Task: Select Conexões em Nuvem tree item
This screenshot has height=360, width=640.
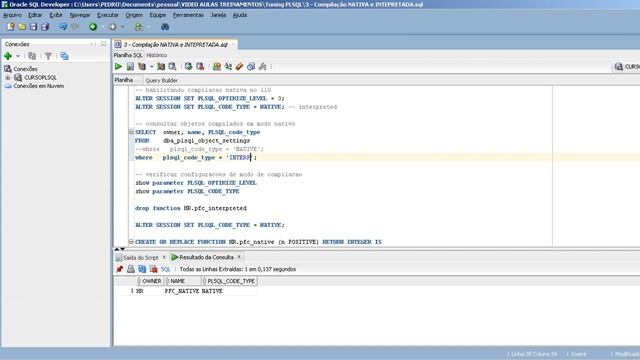Action: coord(38,86)
